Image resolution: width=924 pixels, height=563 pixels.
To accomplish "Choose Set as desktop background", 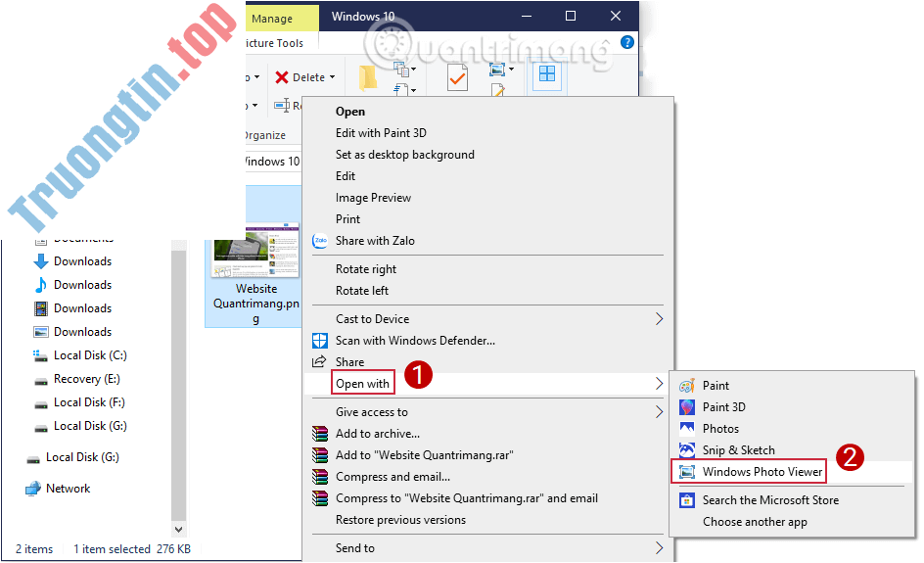I will [x=405, y=155].
